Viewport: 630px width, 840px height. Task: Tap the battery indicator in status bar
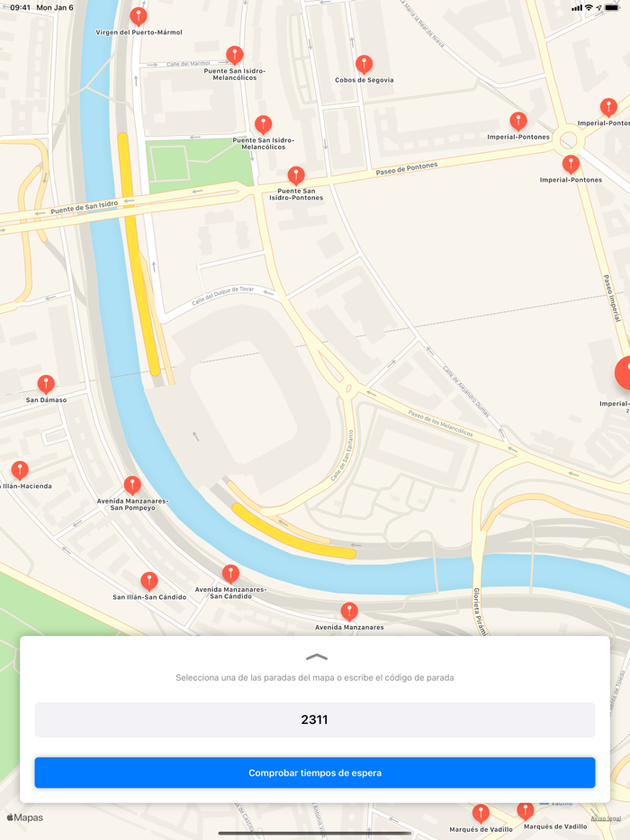click(x=612, y=8)
